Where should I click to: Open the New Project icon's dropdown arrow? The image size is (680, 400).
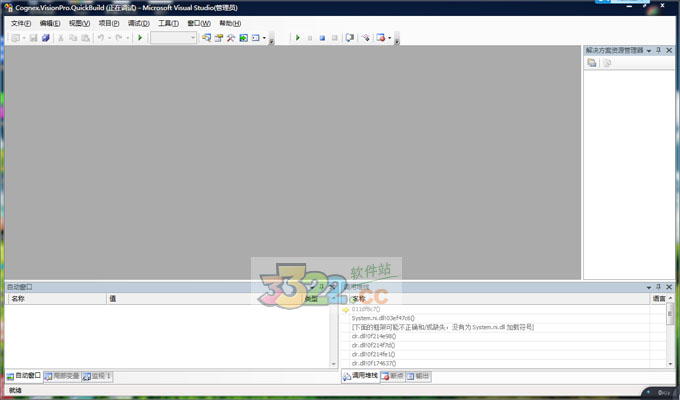[x=24, y=38]
